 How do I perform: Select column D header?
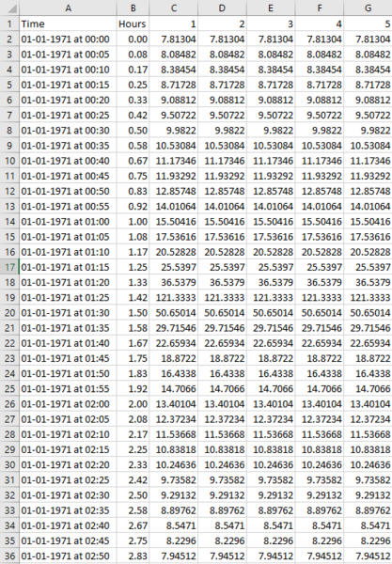click(222, 8)
